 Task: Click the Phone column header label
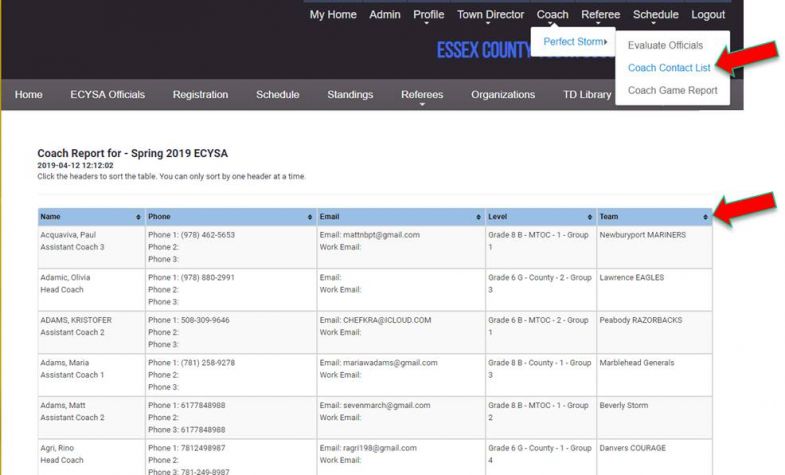click(x=159, y=217)
